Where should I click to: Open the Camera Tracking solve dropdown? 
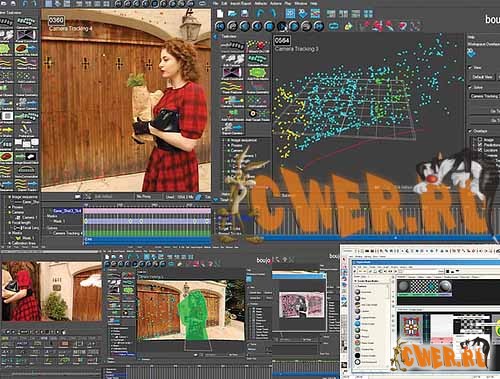click(485, 96)
